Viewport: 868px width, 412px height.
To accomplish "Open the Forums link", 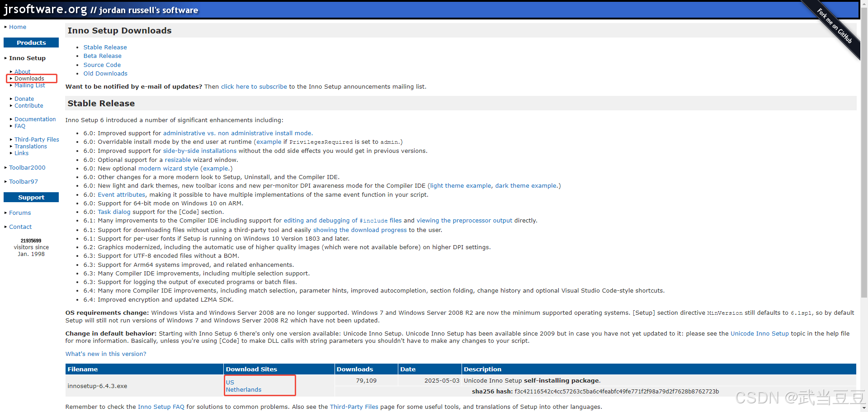I will (20, 213).
